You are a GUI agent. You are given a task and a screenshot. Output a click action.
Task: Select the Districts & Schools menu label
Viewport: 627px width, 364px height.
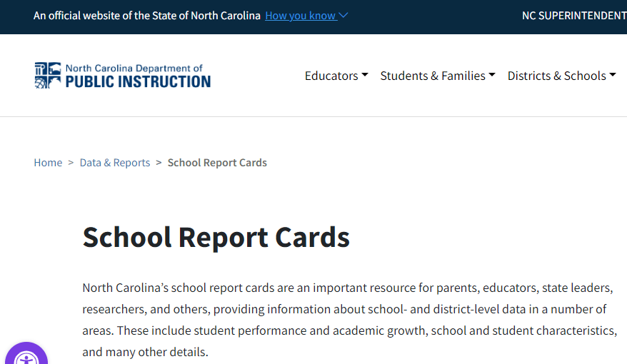tap(556, 76)
